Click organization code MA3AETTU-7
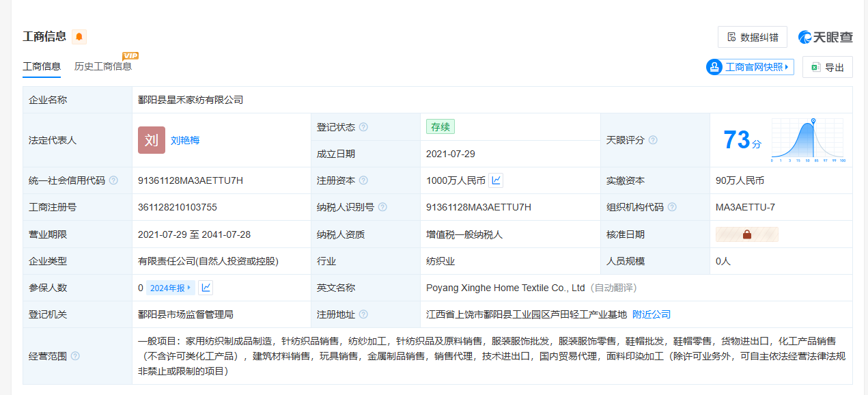 pyautogui.click(x=745, y=207)
